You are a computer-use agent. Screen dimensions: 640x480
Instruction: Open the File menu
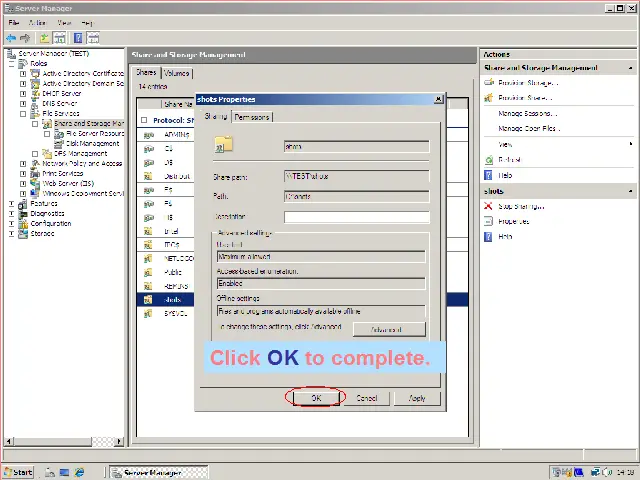point(14,22)
